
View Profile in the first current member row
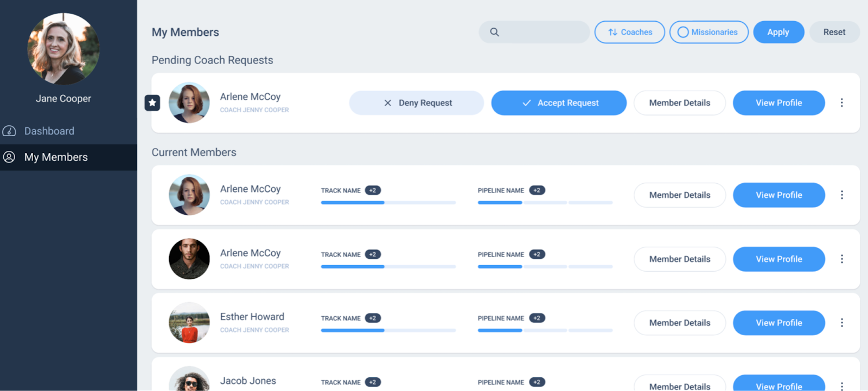tap(779, 195)
